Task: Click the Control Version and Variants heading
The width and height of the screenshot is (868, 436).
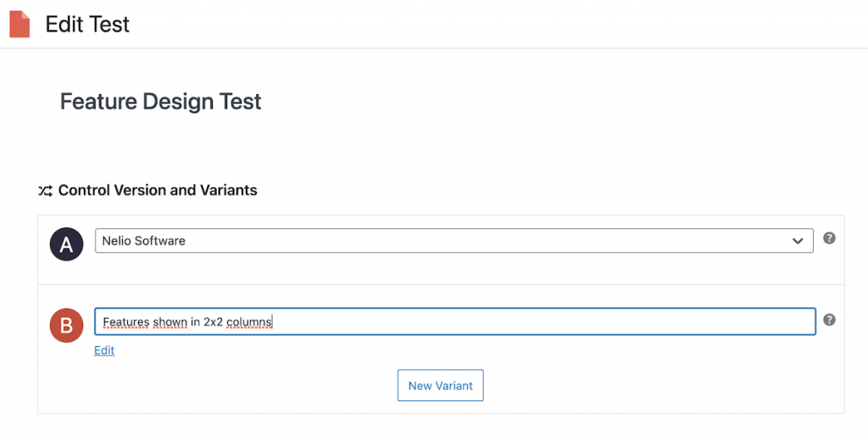Action: click(x=158, y=190)
